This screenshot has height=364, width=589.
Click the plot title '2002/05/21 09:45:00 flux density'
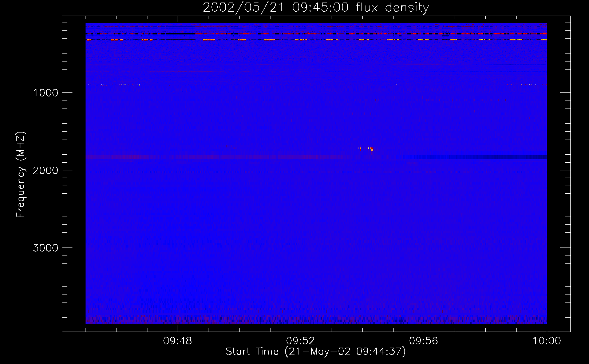point(316,8)
